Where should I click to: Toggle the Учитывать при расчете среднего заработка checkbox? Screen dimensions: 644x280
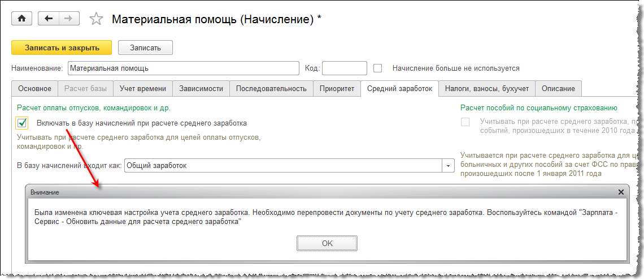click(465, 122)
